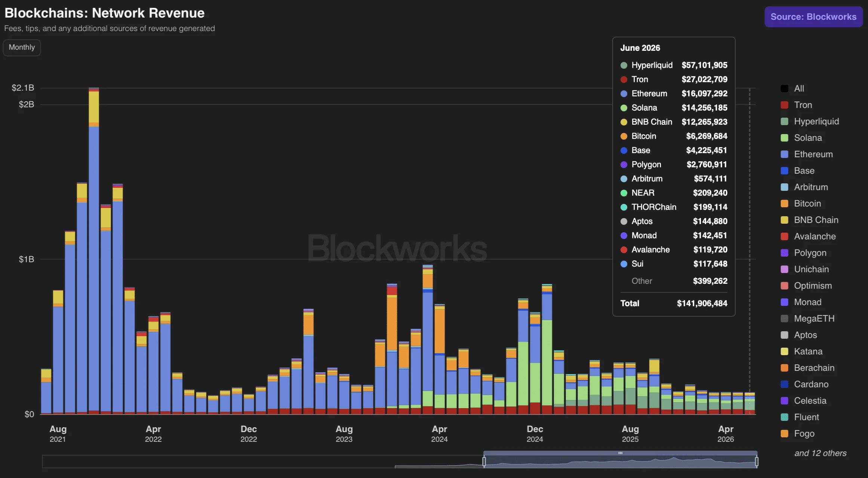This screenshot has height=478, width=868.
Task: Click the $2.1B y-axis label
Action: click(23, 88)
